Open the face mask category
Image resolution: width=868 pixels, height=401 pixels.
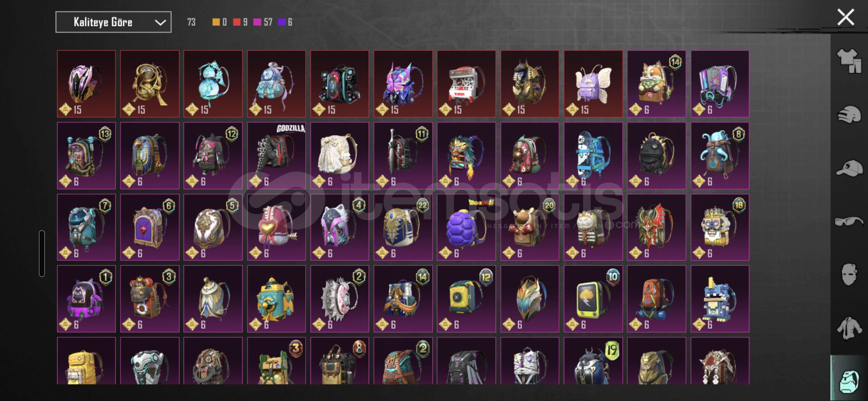(849, 274)
